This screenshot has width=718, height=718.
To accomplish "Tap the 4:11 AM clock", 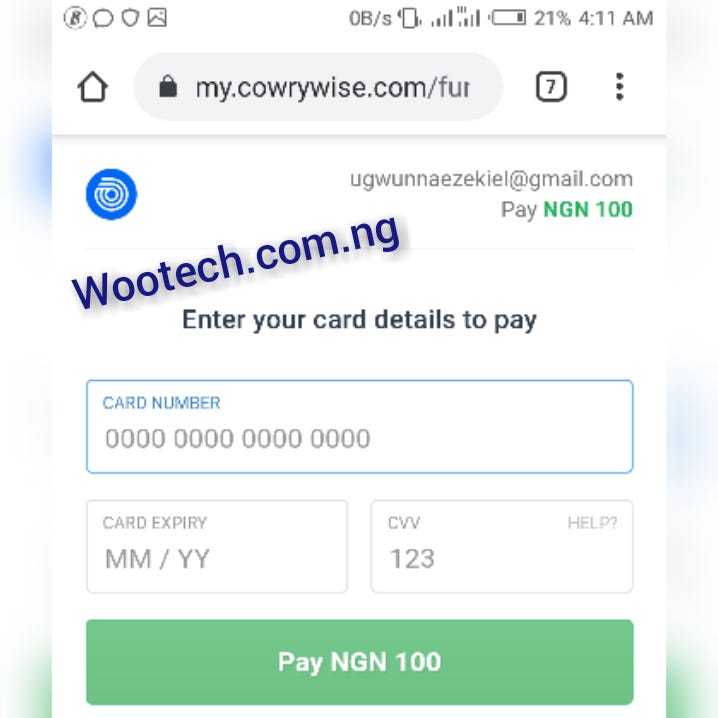I will [x=616, y=18].
